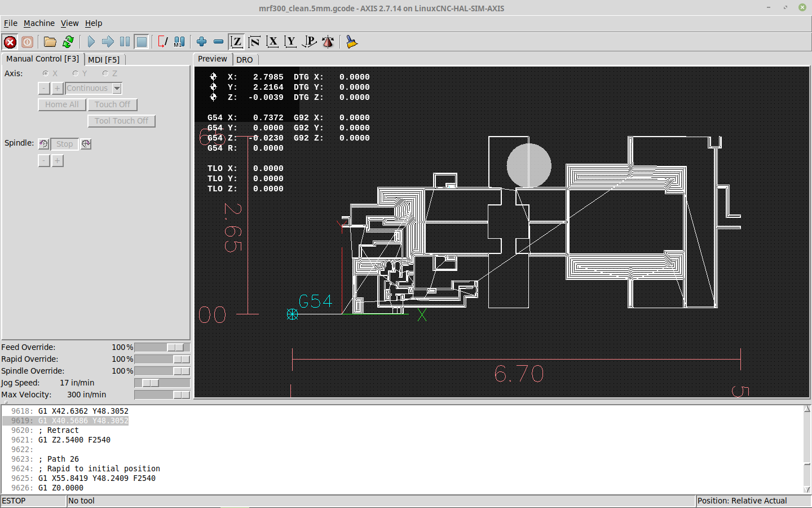
Task: Click the rotated Z view icon
Action: point(254,42)
